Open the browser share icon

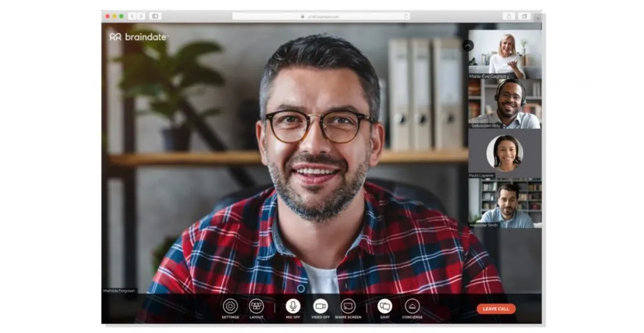click(509, 16)
